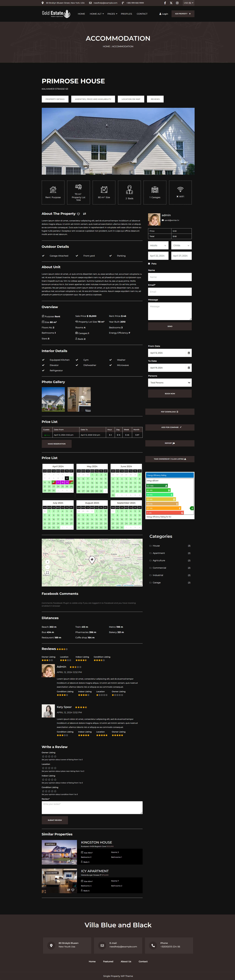Click the envelope icon next to sandi@winter.hr
This screenshot has width=235, height=980.
[x=163, y=220]
